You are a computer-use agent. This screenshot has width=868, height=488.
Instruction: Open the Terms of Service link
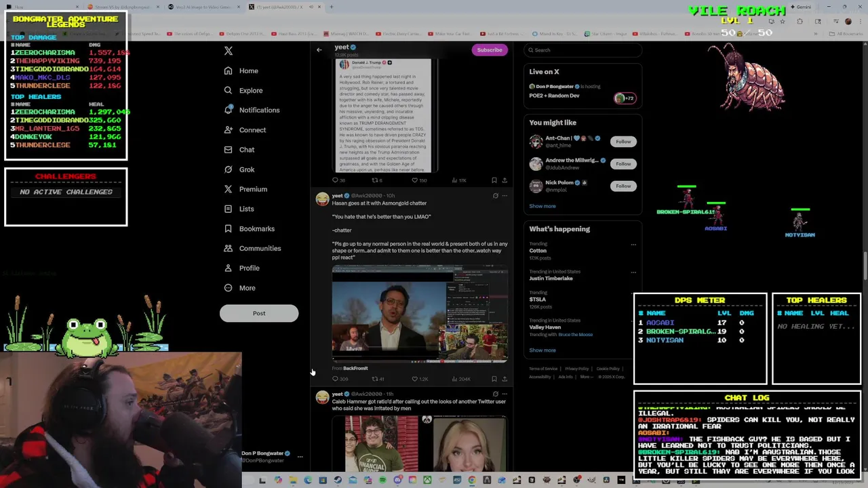tap(543, 369)
